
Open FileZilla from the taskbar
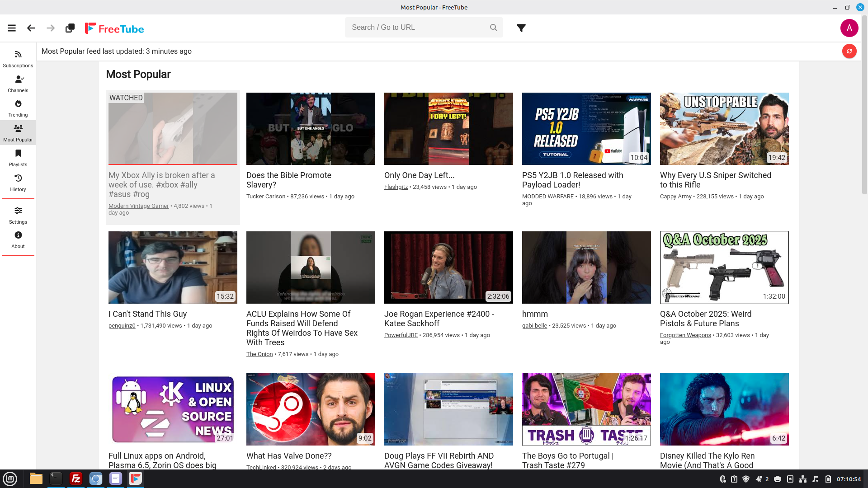[76, 479]
